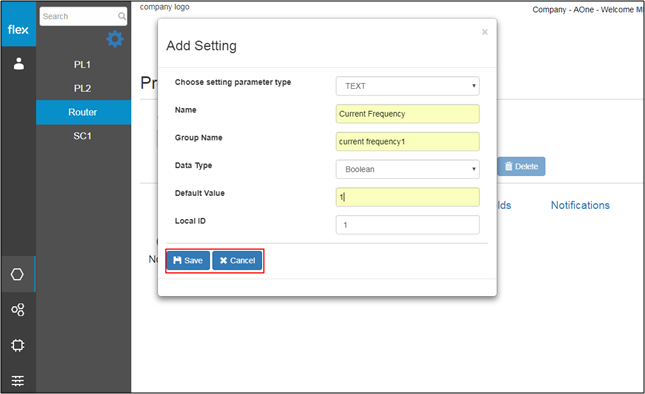Open the sliders icon at sidebar bottom
Viewport: 645px width, 394px height.
18,380
